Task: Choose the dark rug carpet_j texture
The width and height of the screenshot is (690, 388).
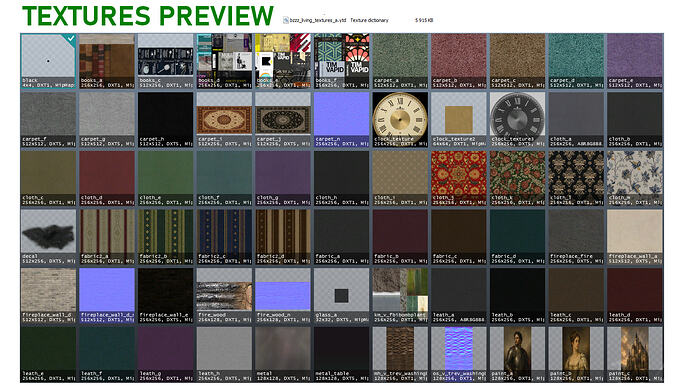Action: click(283, 120)
